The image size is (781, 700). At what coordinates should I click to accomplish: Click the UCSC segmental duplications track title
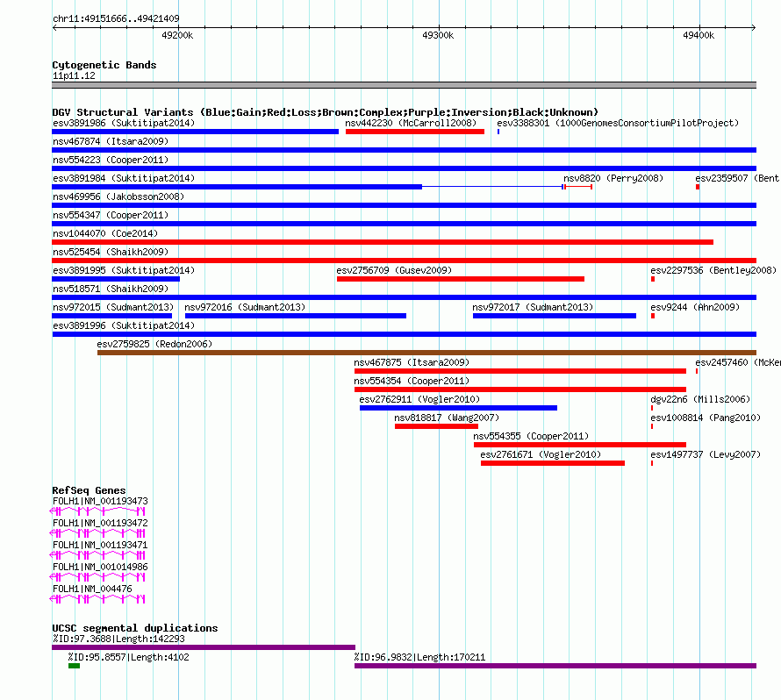point(135,628)
